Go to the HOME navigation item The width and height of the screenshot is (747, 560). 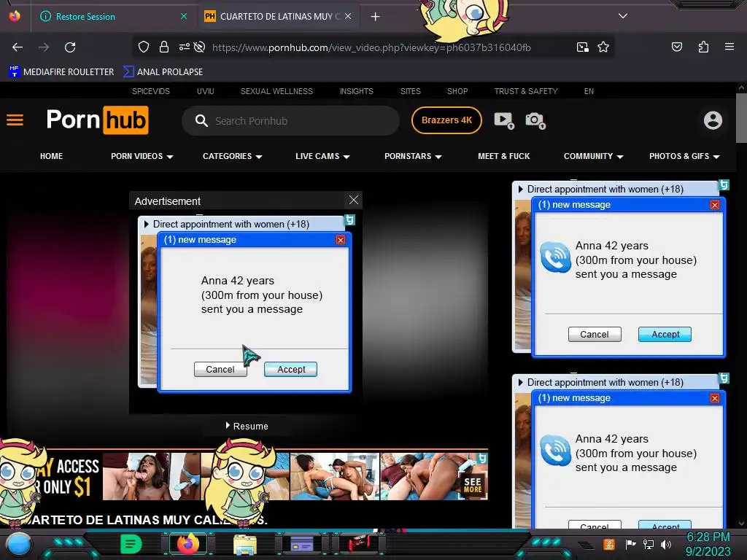click(52, 156)
